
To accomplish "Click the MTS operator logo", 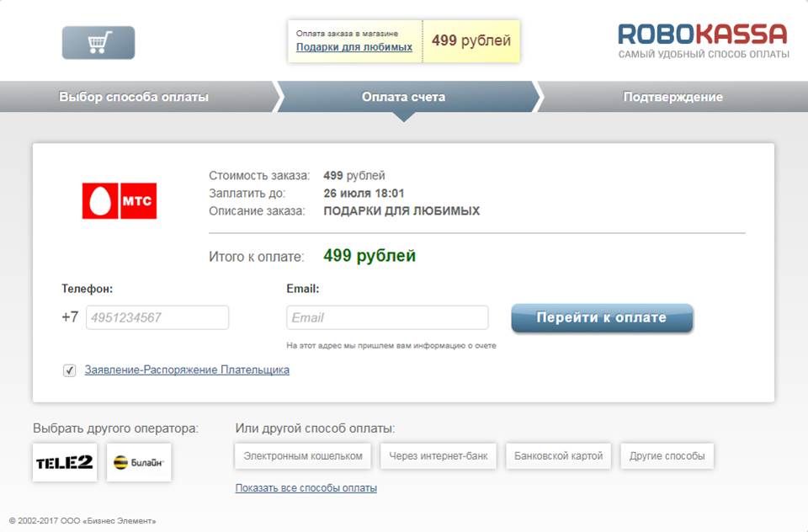I will tap(120, 200).
